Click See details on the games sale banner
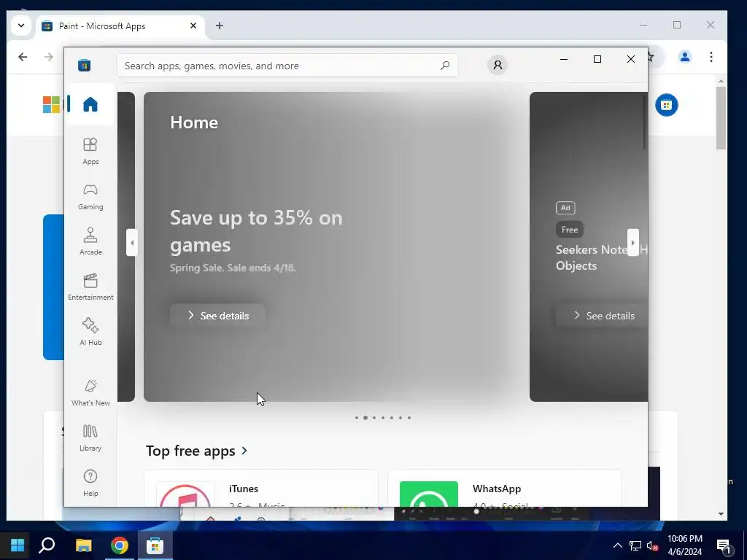Screen dimensions: 747x560 (217, 316)
